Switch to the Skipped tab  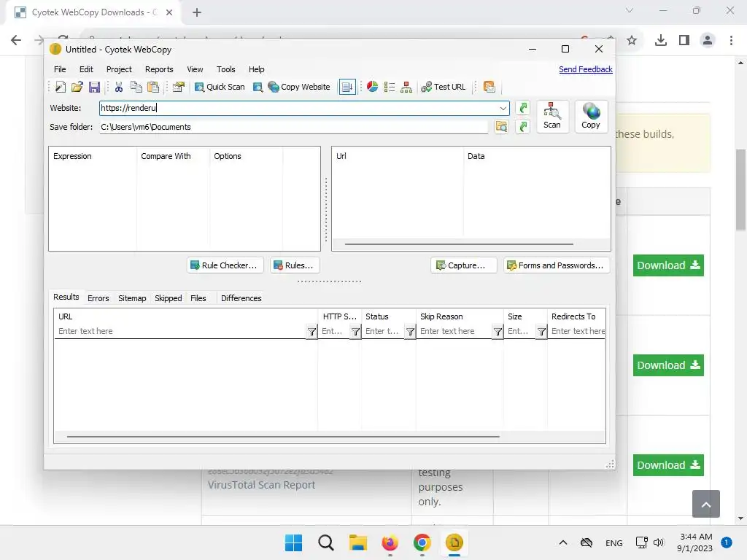point(169,298)
